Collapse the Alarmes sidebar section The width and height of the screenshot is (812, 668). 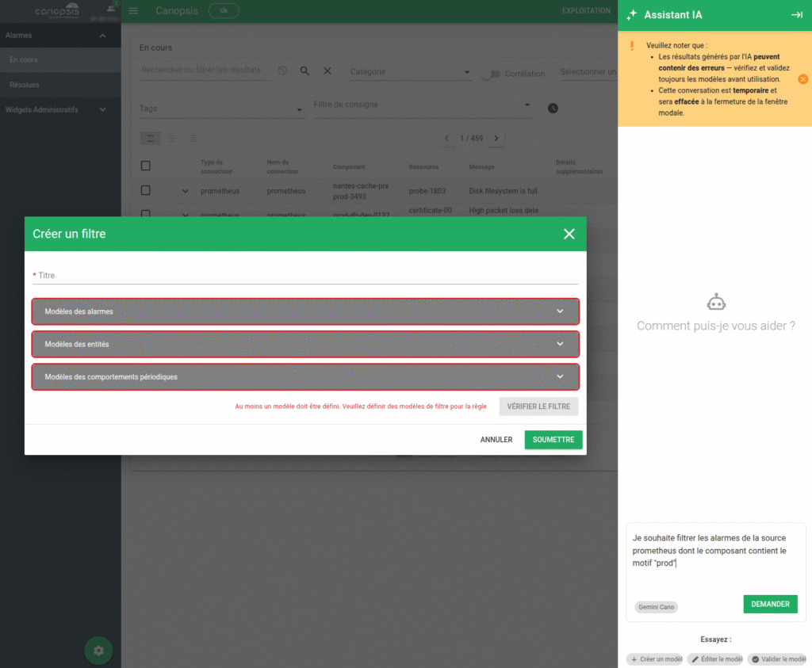click(60, 35)
